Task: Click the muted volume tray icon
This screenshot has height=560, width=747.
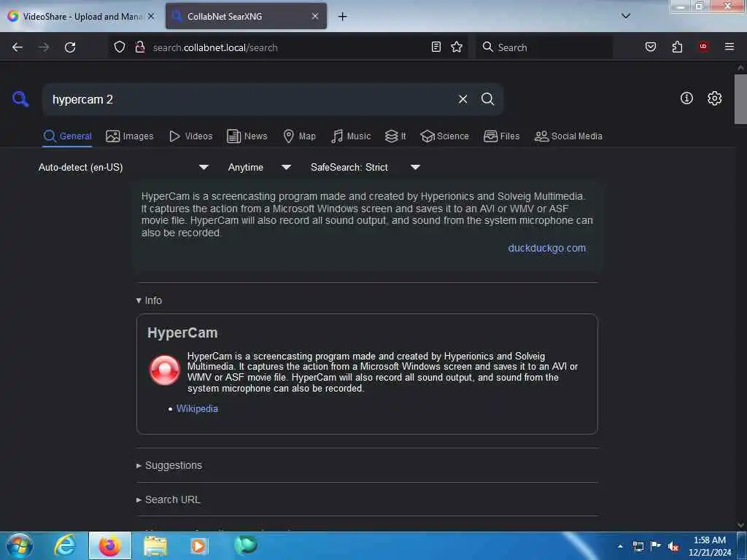Action: (x=673, y=546)
